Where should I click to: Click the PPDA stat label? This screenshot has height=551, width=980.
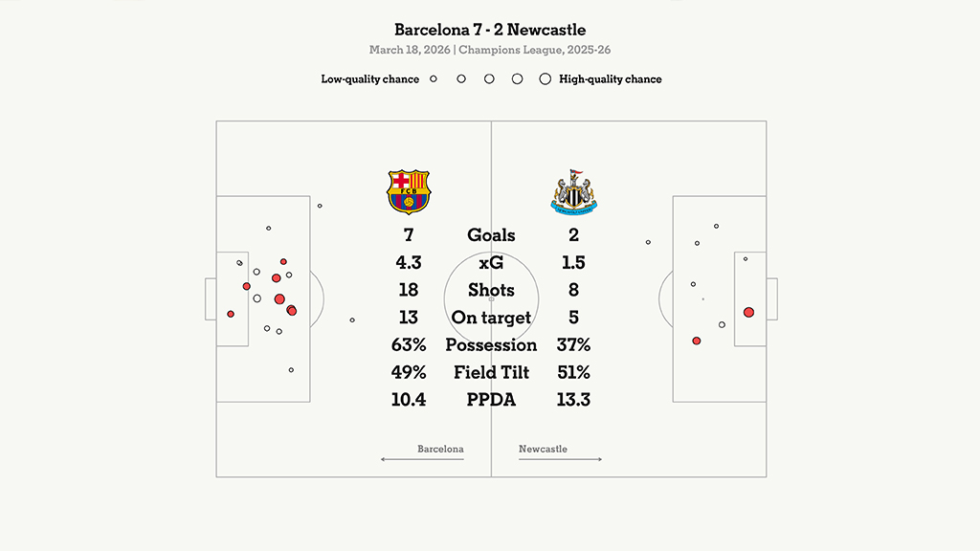coord(491,401)
